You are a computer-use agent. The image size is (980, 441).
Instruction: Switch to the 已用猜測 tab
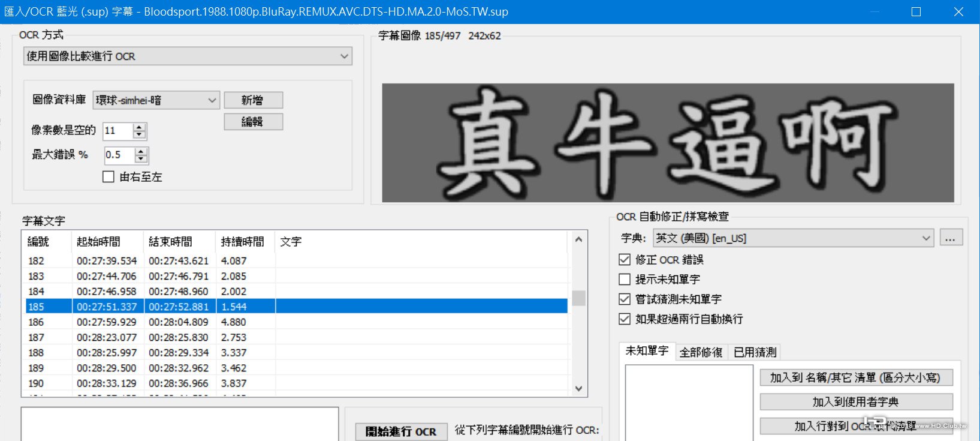(755, 352)
